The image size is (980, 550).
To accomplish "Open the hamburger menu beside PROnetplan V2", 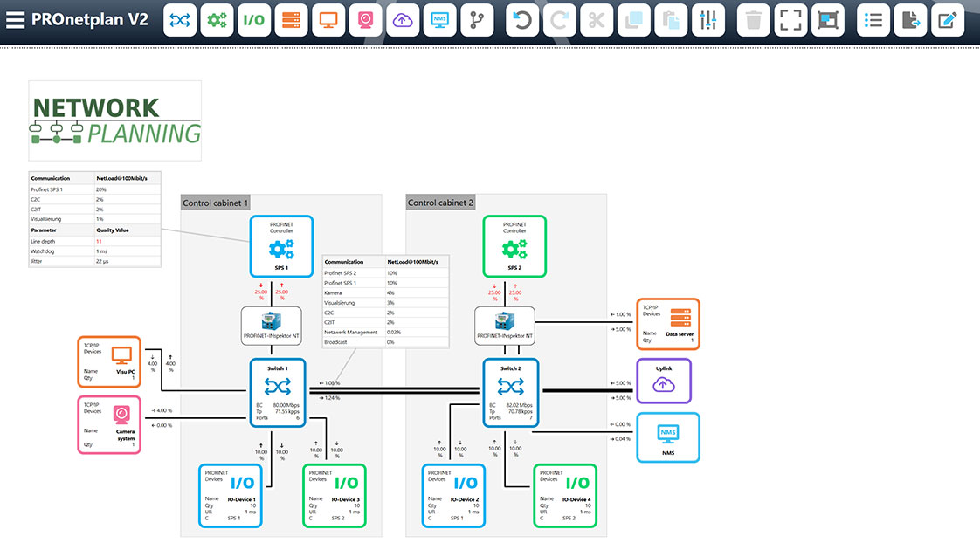I will pos(15,19).
